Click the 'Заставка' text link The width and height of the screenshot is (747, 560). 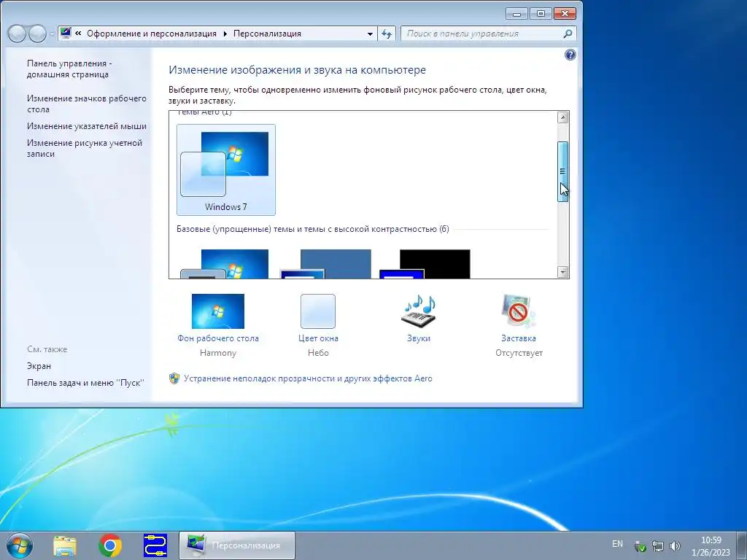(519, 338)
